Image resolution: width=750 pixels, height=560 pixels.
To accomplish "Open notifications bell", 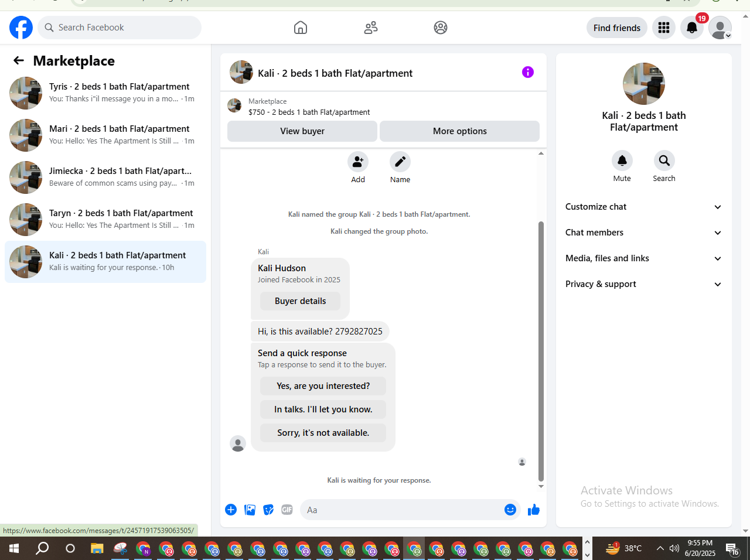I will coord(692,28).
